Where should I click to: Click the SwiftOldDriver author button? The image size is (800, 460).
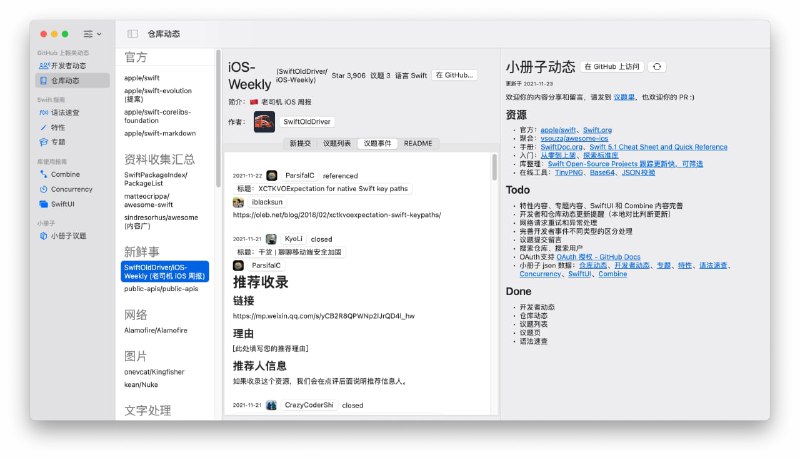tap(307, 122)
